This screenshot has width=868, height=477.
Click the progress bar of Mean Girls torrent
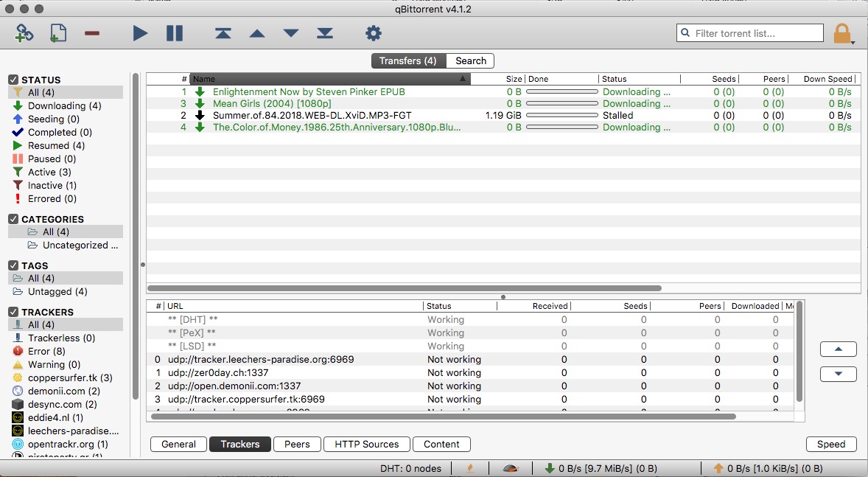tap(562, 104)
